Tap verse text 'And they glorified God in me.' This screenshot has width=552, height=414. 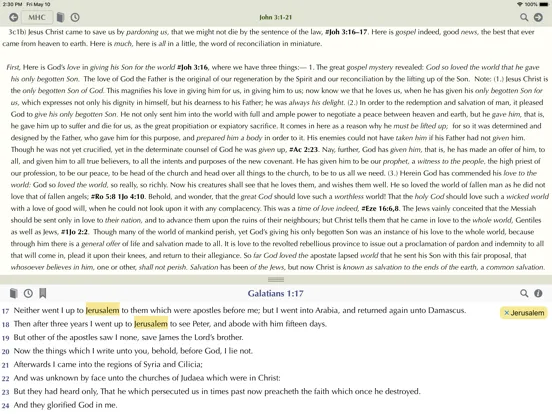pos(65,405)
